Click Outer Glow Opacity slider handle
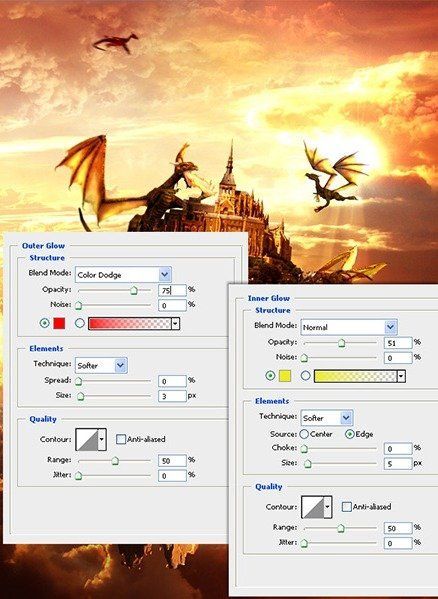 [x=133, y=291]
